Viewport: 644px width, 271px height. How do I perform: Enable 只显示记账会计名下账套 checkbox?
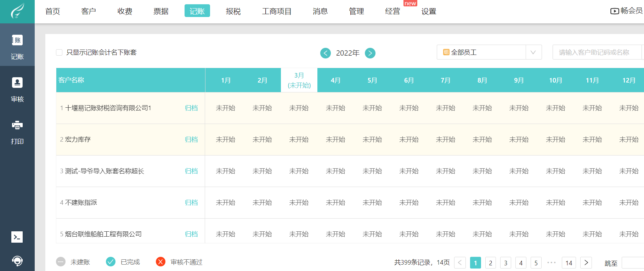pos(60,52)
